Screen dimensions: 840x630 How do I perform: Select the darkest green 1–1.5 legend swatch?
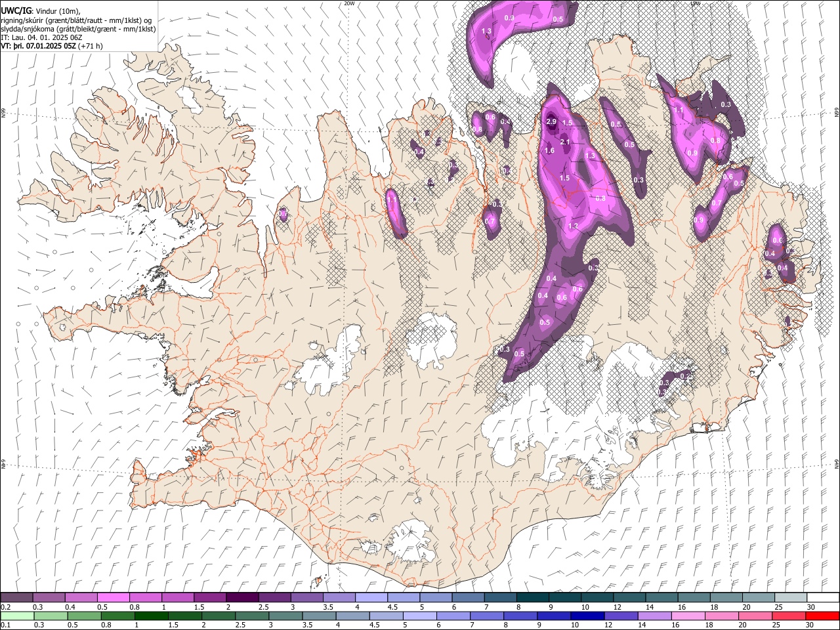tap(152, 616)
